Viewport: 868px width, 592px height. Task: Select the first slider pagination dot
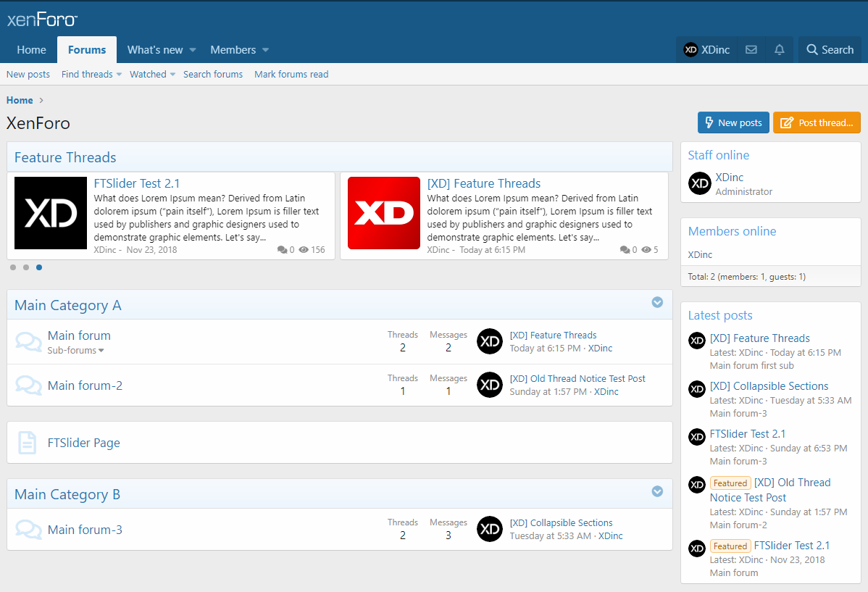click(13, 267)
